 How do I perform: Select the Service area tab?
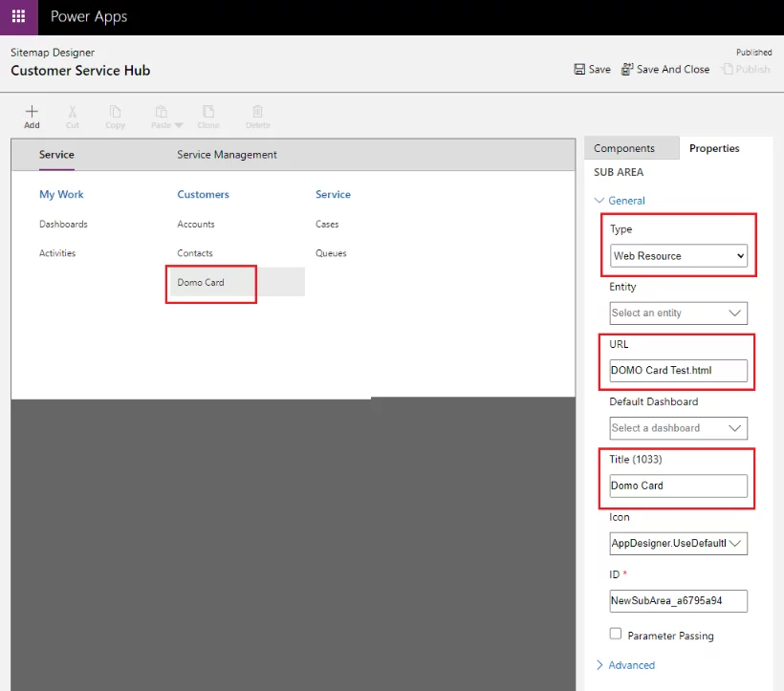56,155
